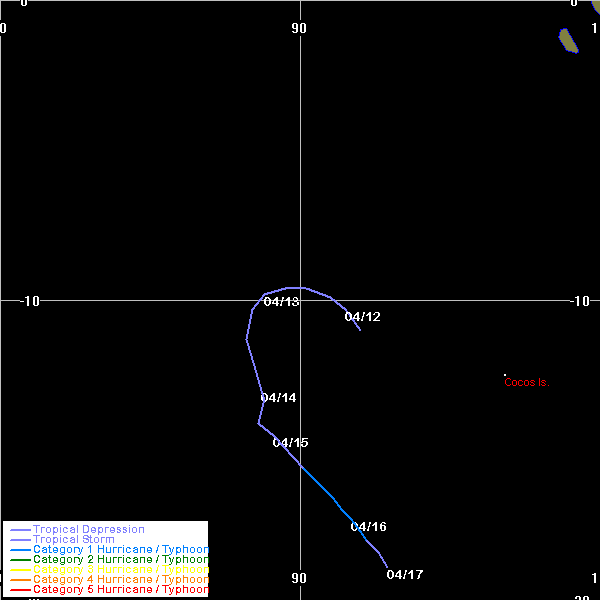Click the red Category 5 legend line
Image resolution: width=600 pixels, height=600 pixels.
click(20, 590)
